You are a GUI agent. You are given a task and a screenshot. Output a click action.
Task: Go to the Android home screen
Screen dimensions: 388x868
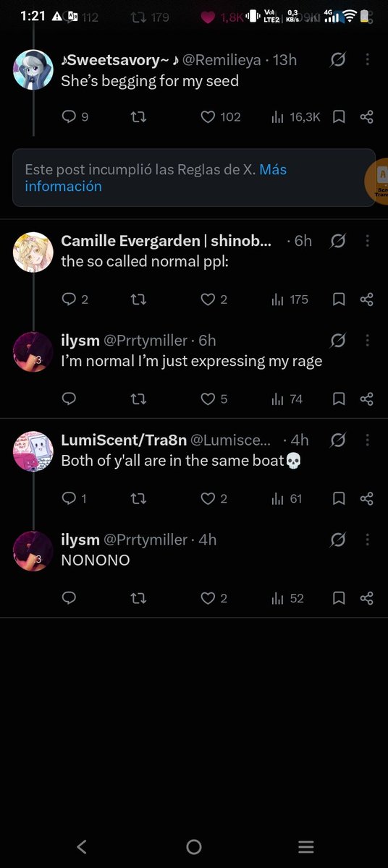point(194,846)
